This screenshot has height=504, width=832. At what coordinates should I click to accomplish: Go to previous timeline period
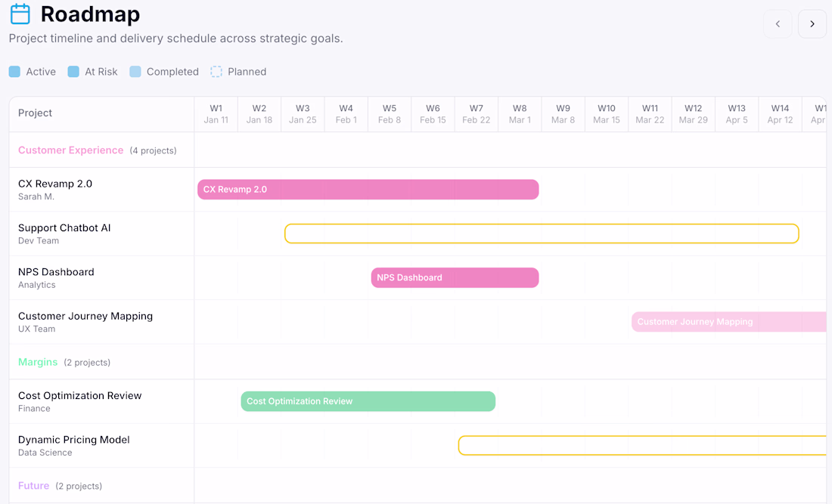(778, 24)
